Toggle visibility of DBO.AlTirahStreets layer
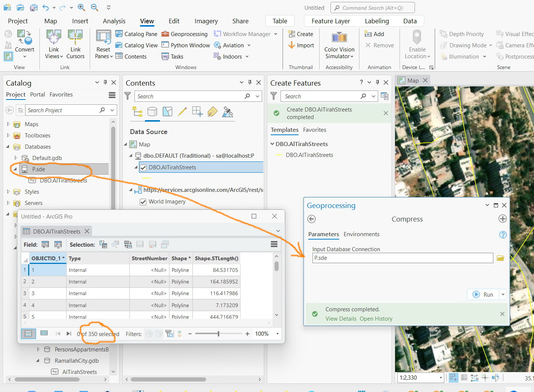This screenshot has width=534, height=392. (143, 167)
